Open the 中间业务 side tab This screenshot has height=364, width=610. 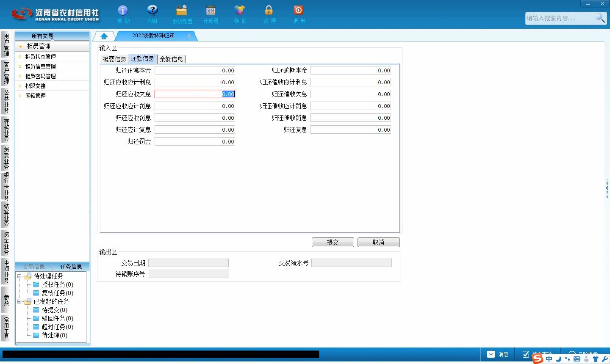(x=6, y=271)
